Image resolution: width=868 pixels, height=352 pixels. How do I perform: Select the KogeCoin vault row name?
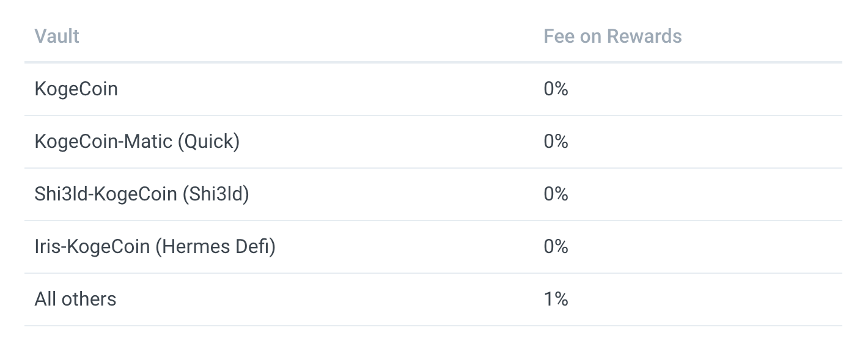(x=76, y=89)
